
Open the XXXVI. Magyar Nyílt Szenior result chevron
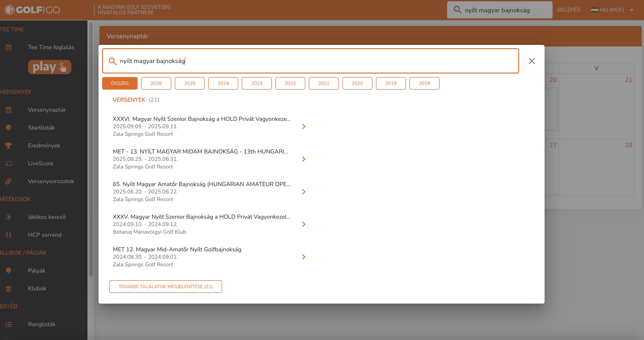click(x=303, y=126)
